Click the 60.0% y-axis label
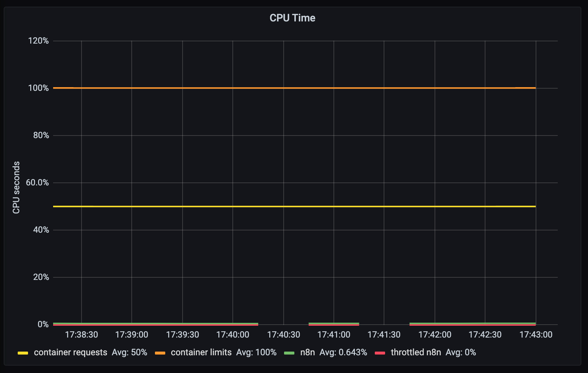The image size is (588, 373). point(37,182)
